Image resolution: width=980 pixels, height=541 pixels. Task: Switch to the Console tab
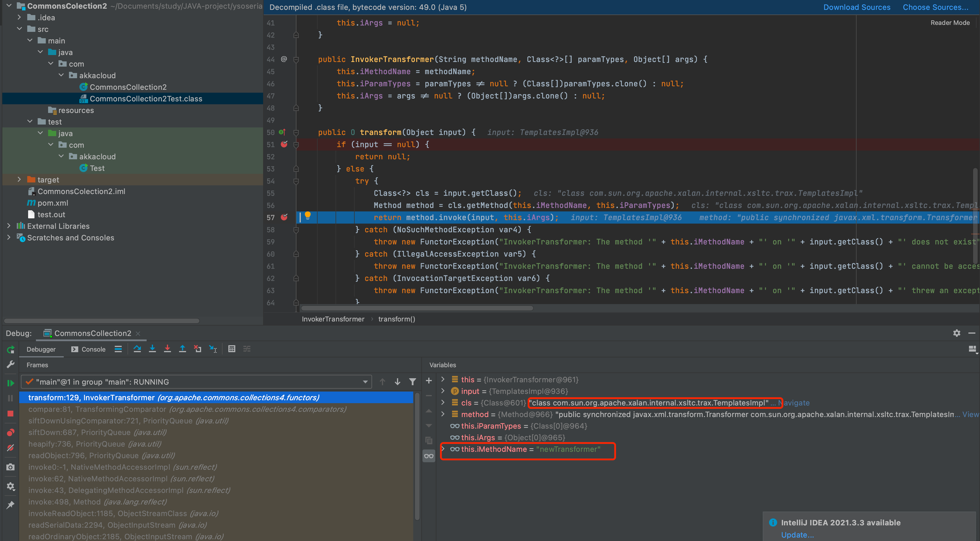tap(88, 349)
